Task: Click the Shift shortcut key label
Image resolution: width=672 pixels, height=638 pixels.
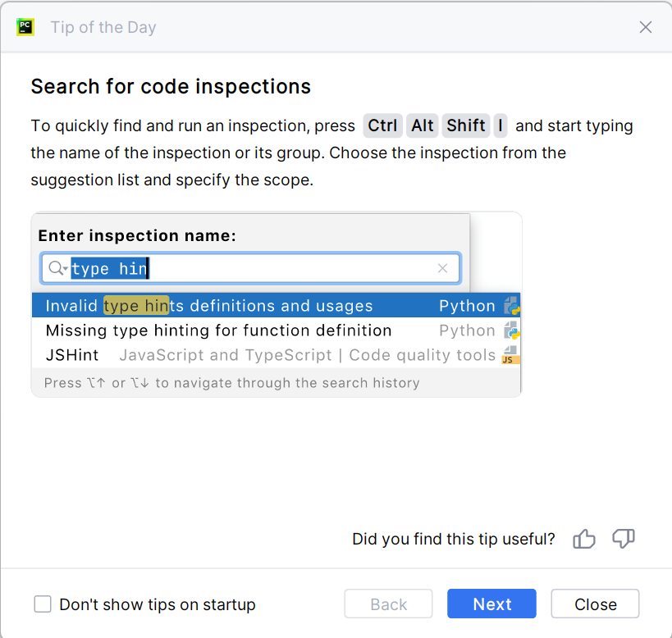Action: coord(466,125)
